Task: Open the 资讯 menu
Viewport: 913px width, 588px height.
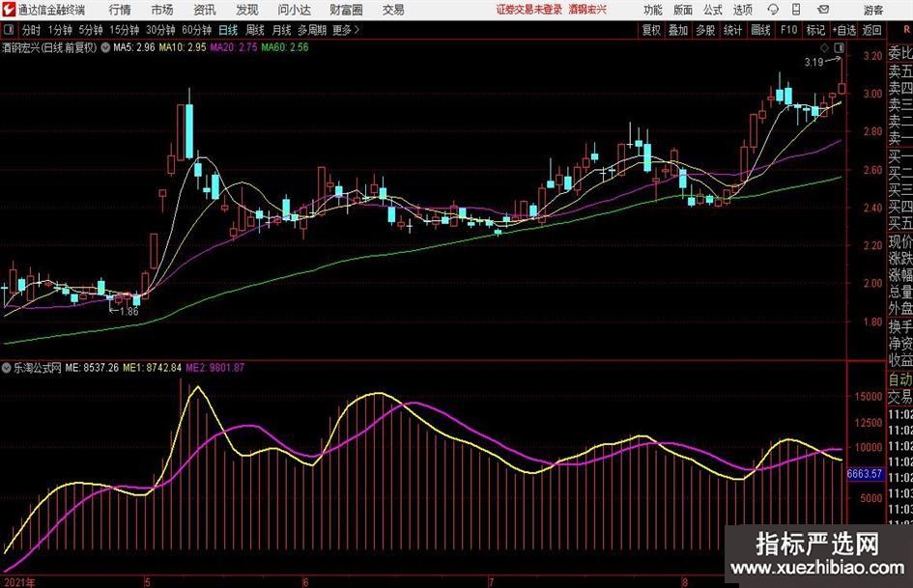Action: tap(205, 10)
